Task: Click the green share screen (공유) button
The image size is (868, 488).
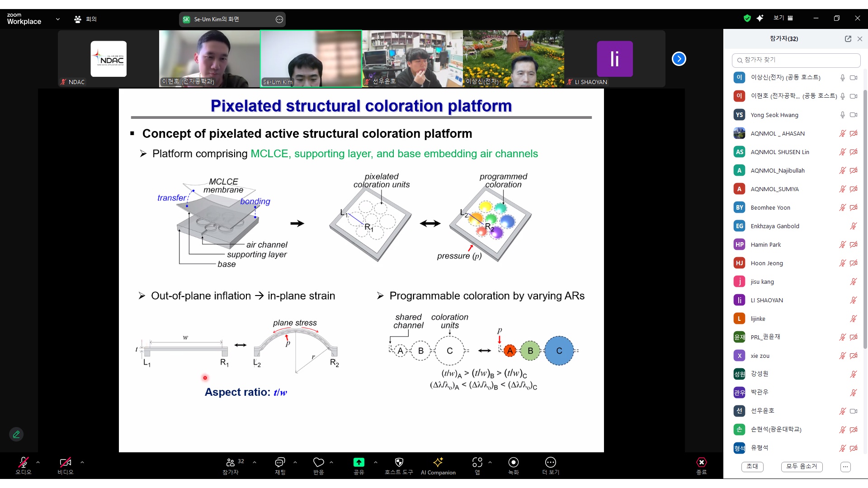Action: (359, 462)
